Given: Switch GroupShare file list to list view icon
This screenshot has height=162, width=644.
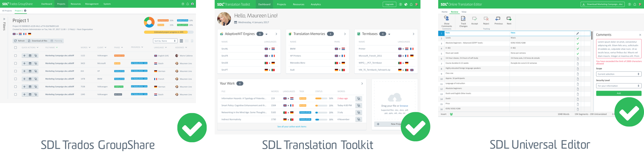Looking at the screenshot, I should (x=181, y=41).
